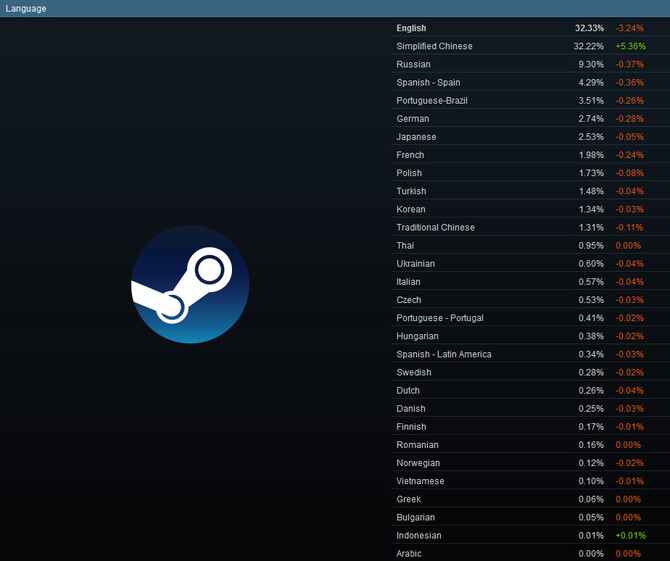
Task: Click the Ukrainian language entry
Action: pyautogui.click(x=530, y=264)
